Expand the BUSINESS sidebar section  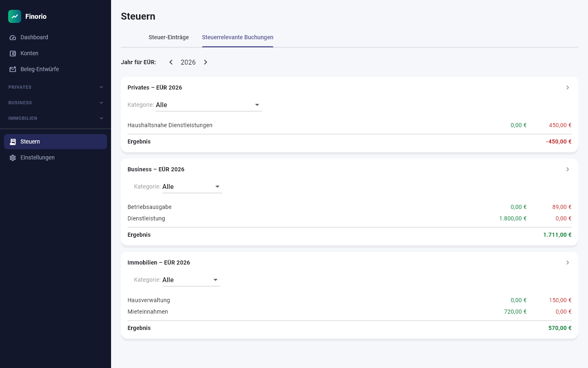(x=56, y=103)
